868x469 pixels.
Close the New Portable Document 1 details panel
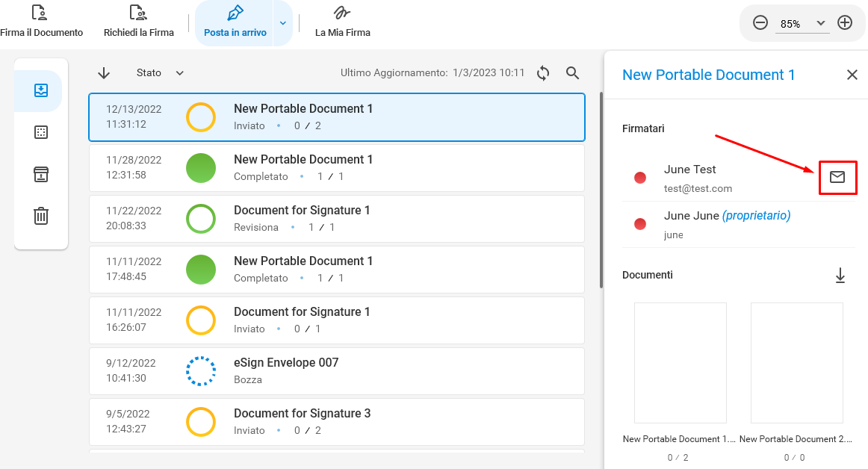tap(852, 75)
